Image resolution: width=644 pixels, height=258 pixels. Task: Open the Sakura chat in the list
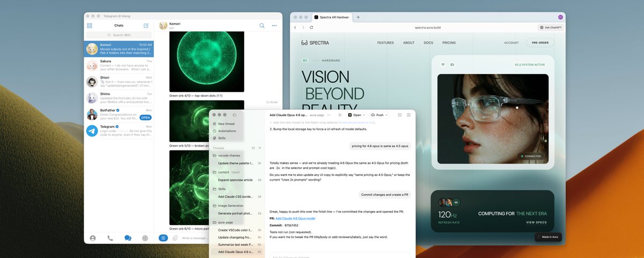click(119, 65)
